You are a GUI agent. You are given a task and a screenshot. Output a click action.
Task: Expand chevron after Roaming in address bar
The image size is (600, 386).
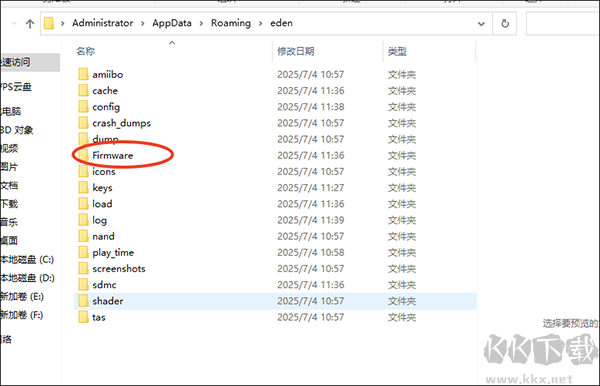click(261, 24)
